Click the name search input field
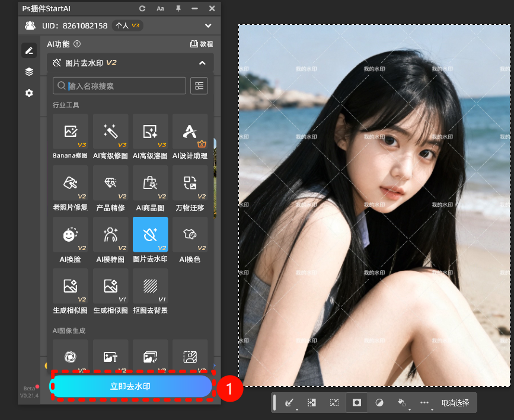Viewport: 514px width, 420px height. pos(119,85)
